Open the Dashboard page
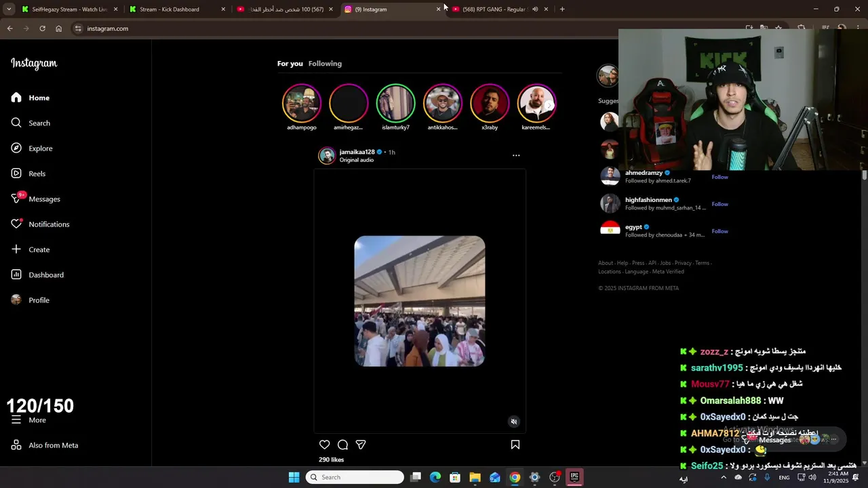 [37, 274]
